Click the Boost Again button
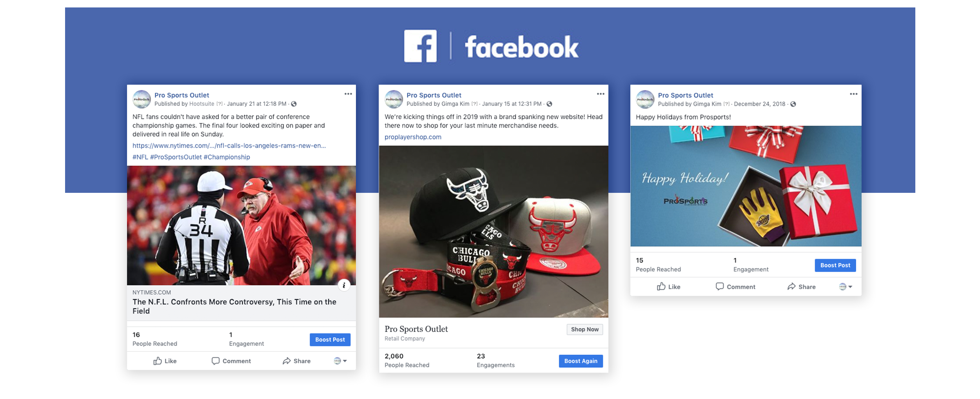This screenshot has height=399, width=980. 581,361
